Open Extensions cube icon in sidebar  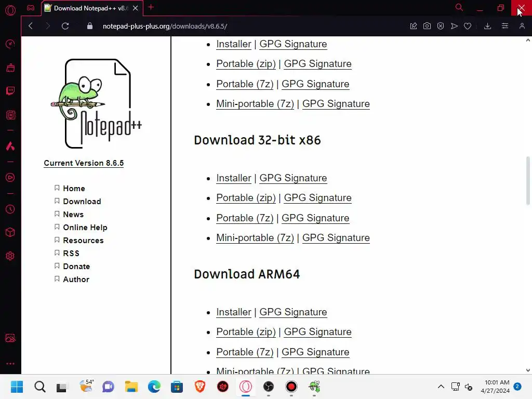click(x=10, y=232)
